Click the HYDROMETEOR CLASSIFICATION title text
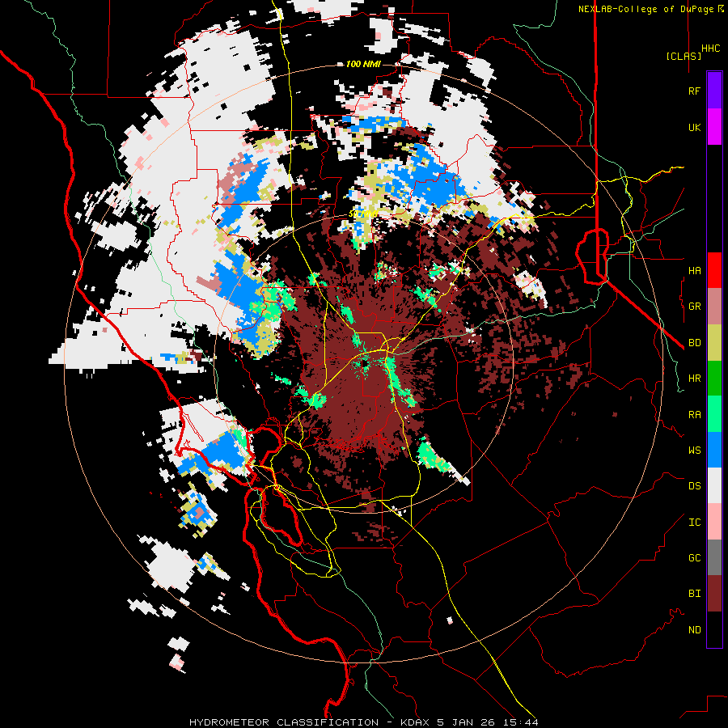This screenshot has height=728, width=728. point(284,722)
